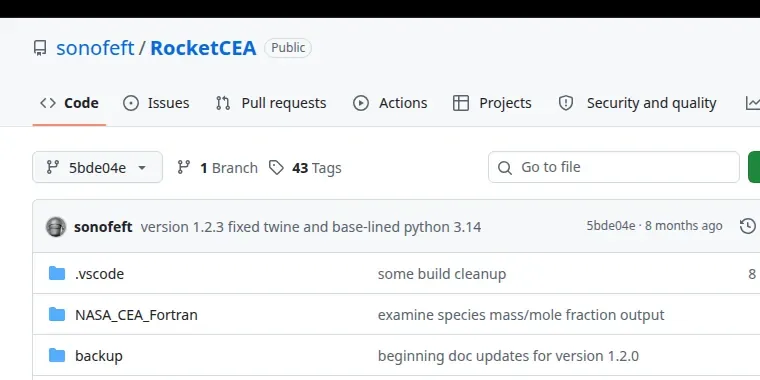Open the NASA_CEA_Fortran folder

pyautogui.click(x=136, y=315)
